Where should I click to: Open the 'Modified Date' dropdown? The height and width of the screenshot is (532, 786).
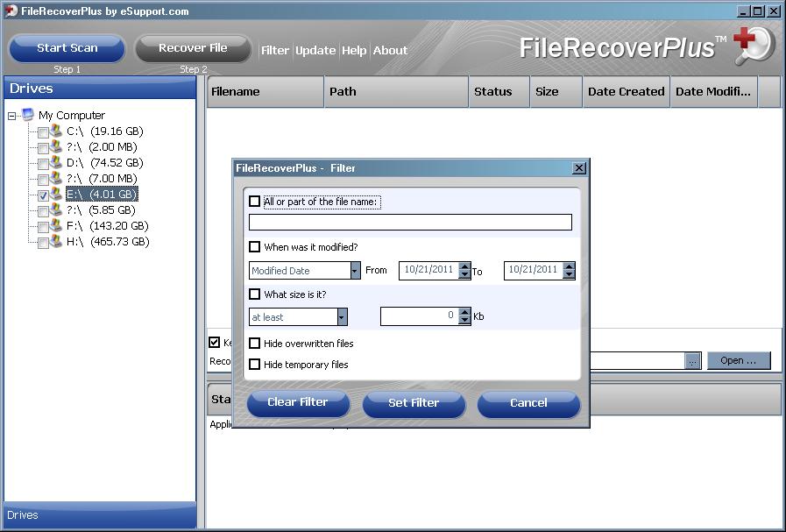point(355,271)
